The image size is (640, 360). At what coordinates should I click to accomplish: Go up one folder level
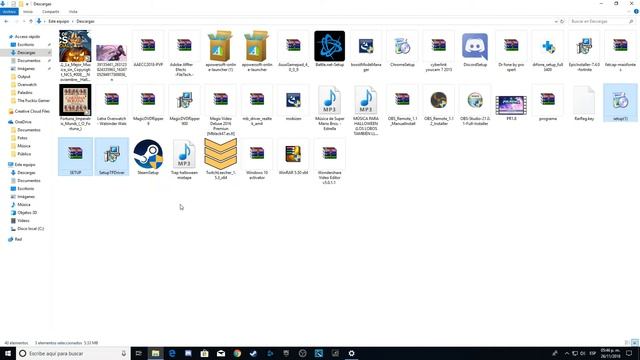point(31,21)
